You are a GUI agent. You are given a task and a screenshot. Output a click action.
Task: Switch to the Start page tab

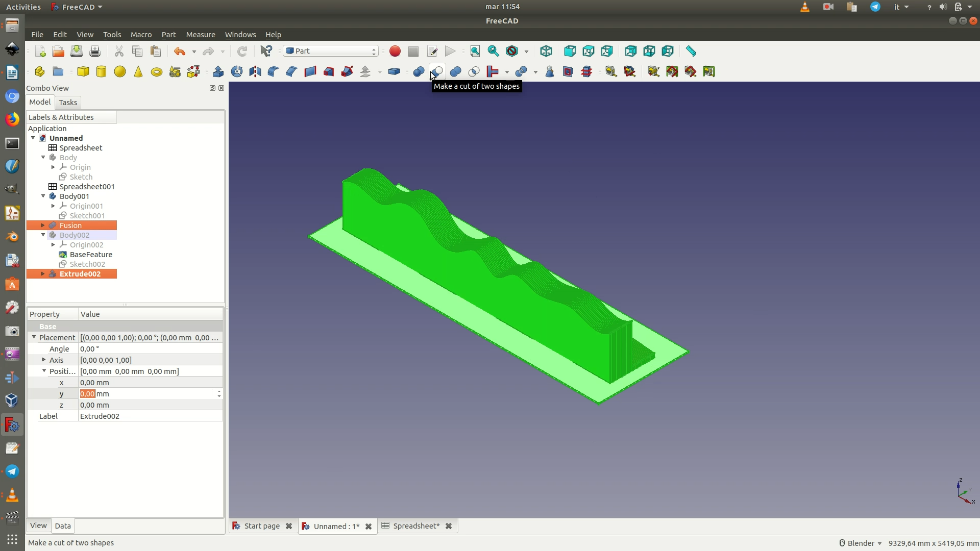point(261,526)
